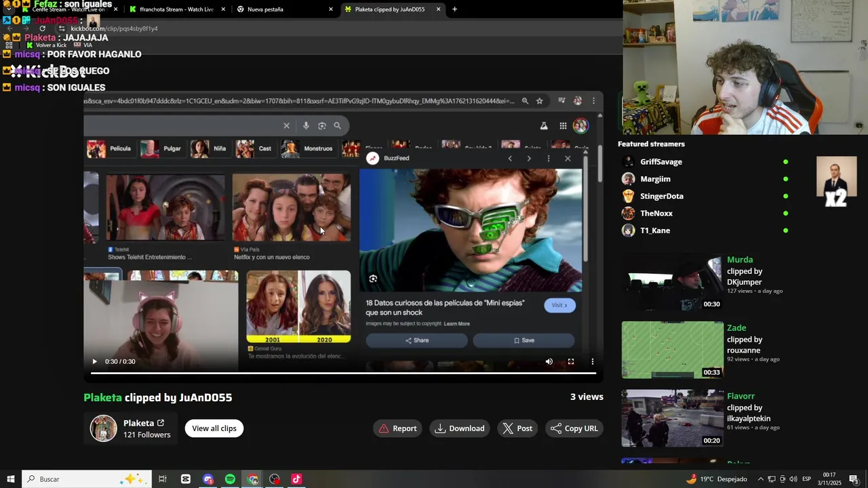Switch to the Cenffe Stream tab
Screen dimensions: 868x488
68,9
